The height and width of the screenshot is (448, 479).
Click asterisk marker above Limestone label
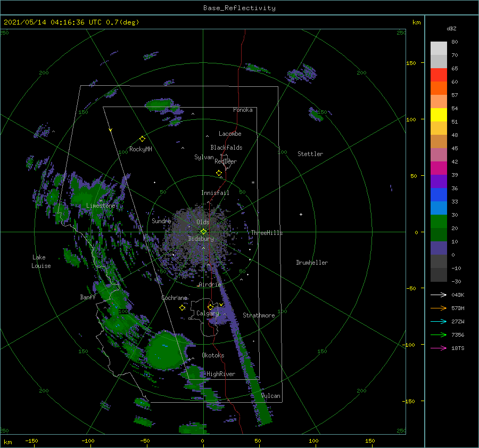tap(101, 201)
